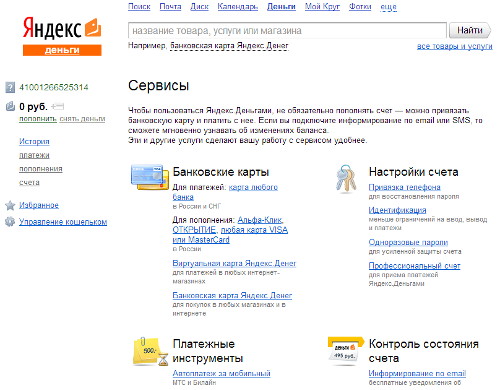Click the coins balance icon
Viewport: 500px width, 390px height.
point(10,106)
